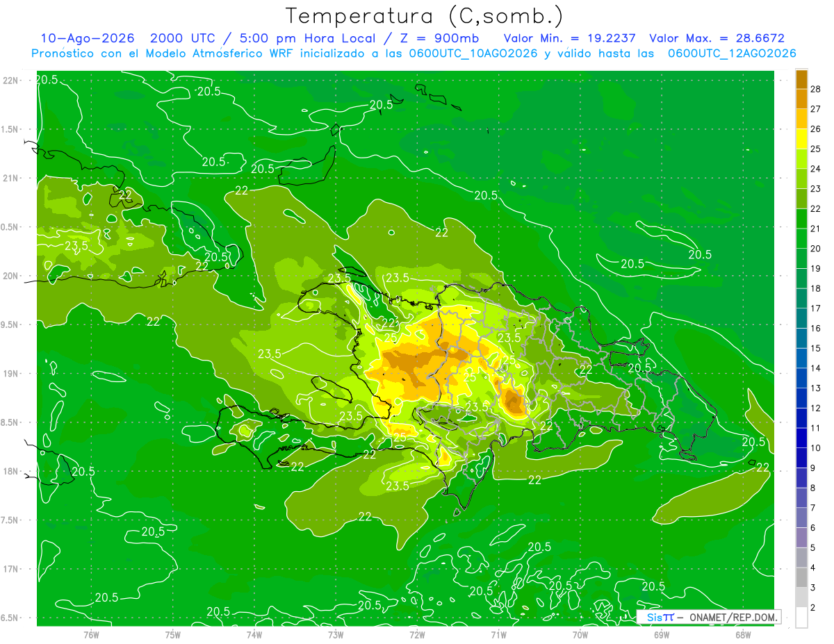Click 'Valor Max. = 28.6672' readout
834x644 pixels.
click(717, 38)
